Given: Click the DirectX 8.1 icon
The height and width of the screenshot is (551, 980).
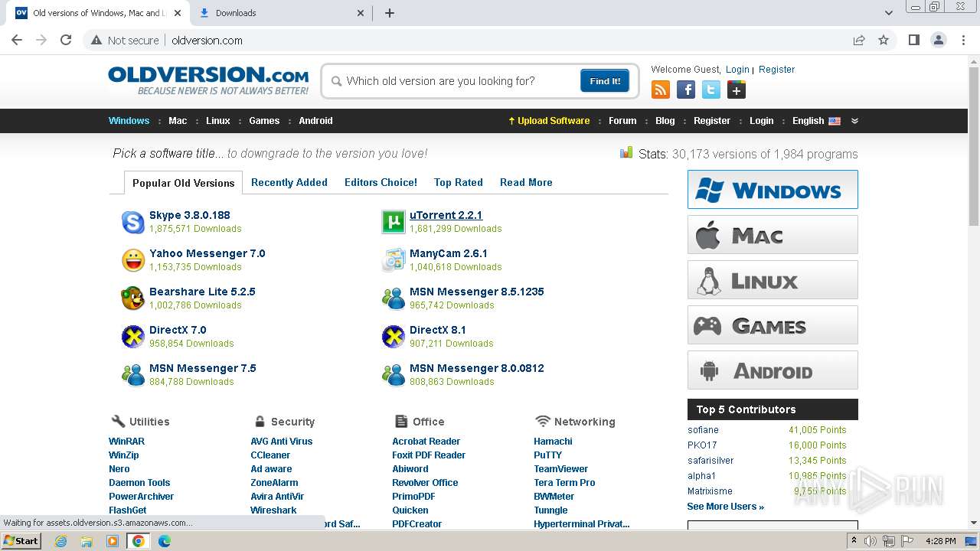Looking at the screenshot, I should [x=394, y=337].
